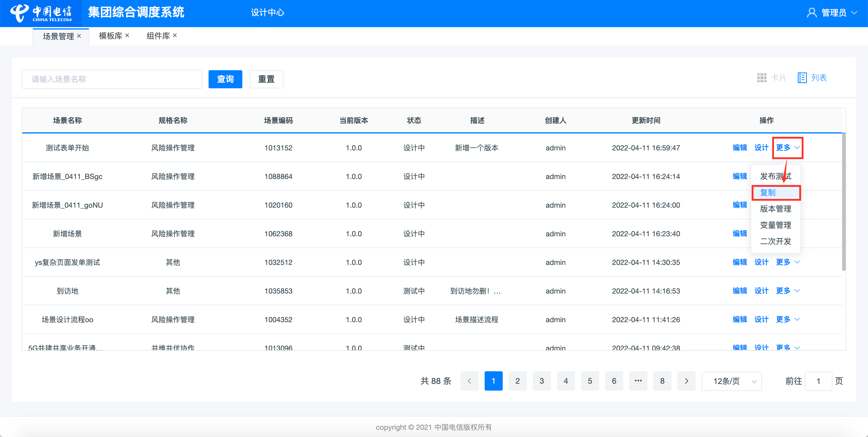The image size is (868, 437).
Task: Click the administrator user avatar icon
Action: pyautogui.click(x=812, y=13)
